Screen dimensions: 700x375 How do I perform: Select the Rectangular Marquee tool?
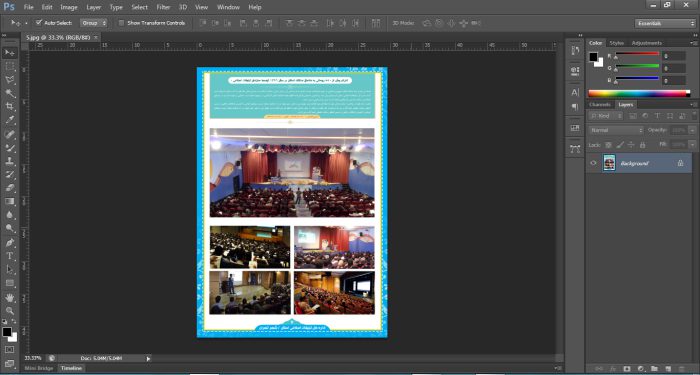(10, 67)
